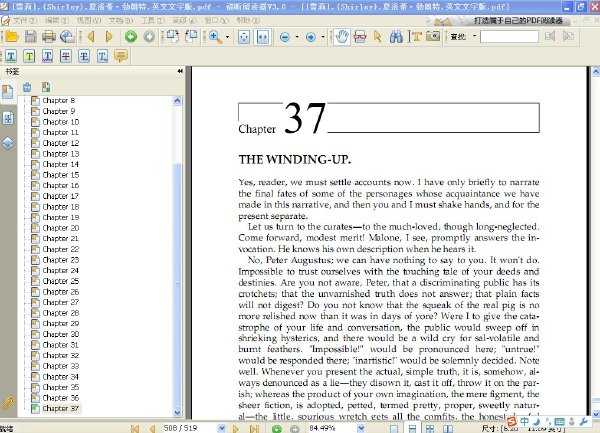Select the snapshot camera tool

pos(433,37)
